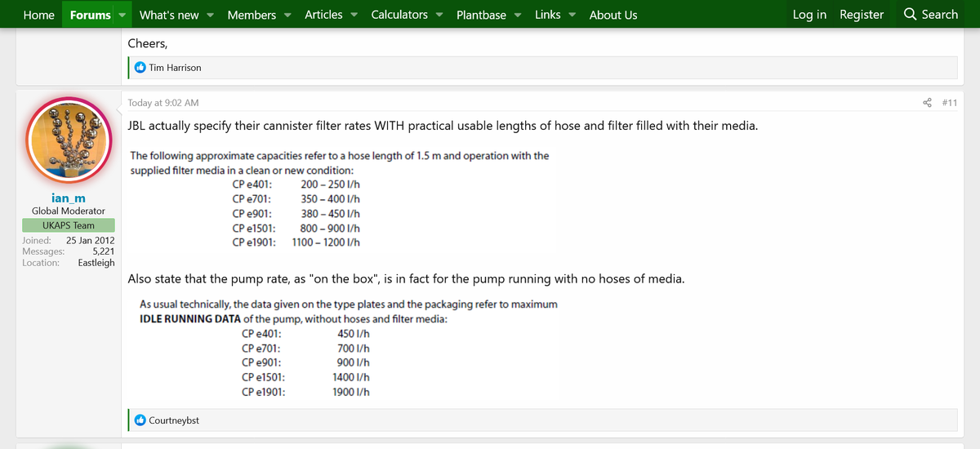Click the Today at 9:02 AM timestamp

[163, 103]
